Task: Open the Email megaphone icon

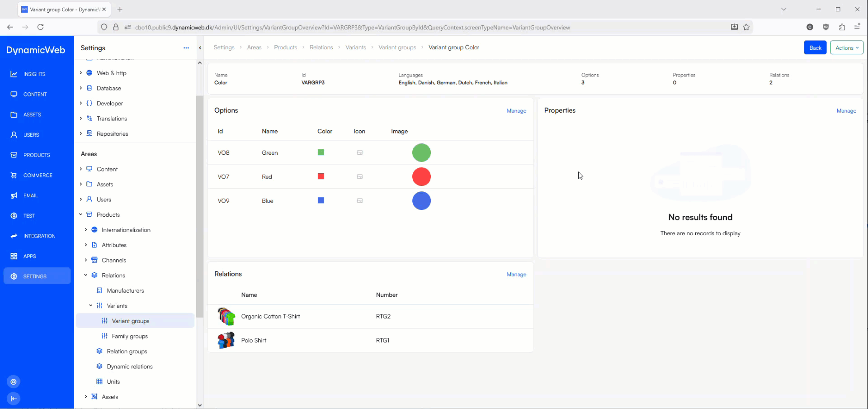Action: click(14, 195)
